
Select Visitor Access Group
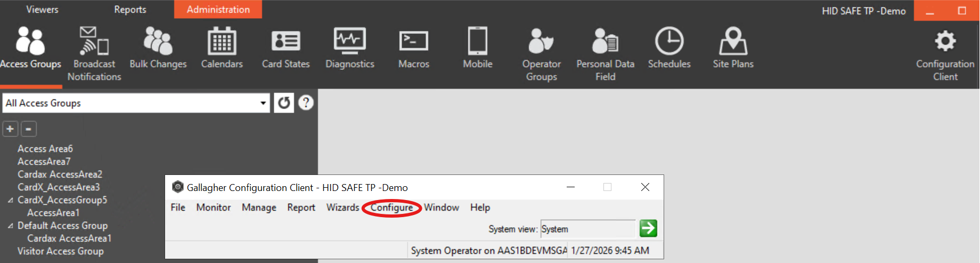point(60,251)
